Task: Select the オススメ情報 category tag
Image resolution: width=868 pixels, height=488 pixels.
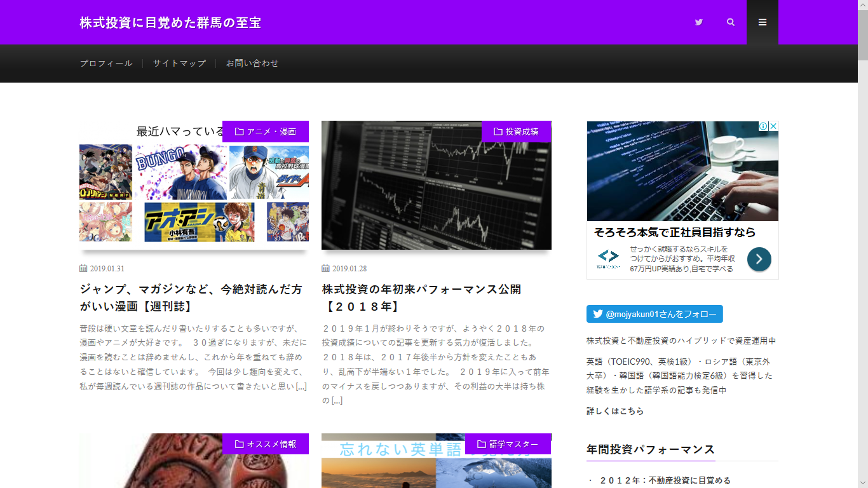Action: [x=266, y=444]
